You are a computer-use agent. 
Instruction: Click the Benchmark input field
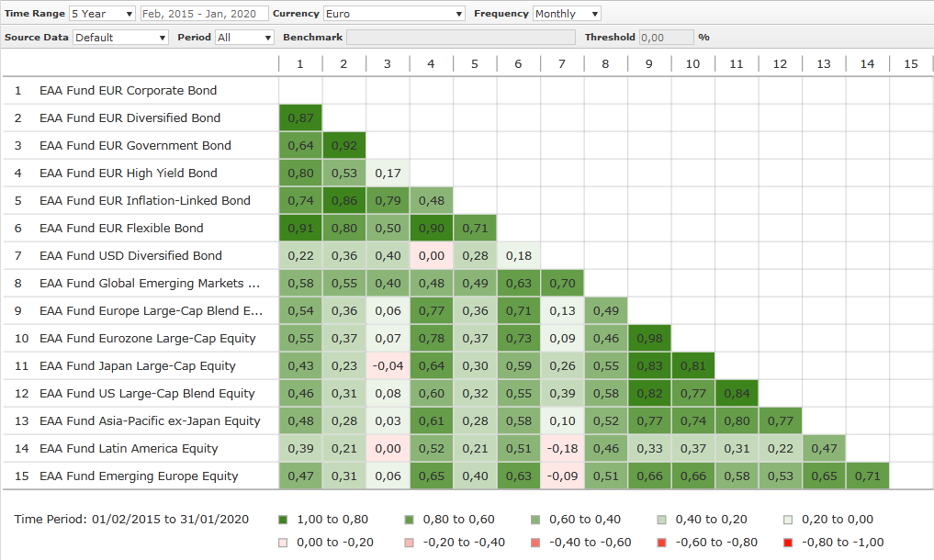(x=461, y=38)
